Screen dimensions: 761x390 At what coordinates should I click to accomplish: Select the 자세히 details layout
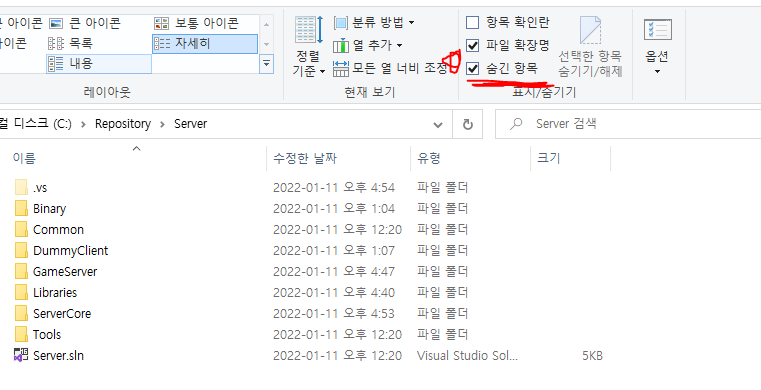coord(205,44)
